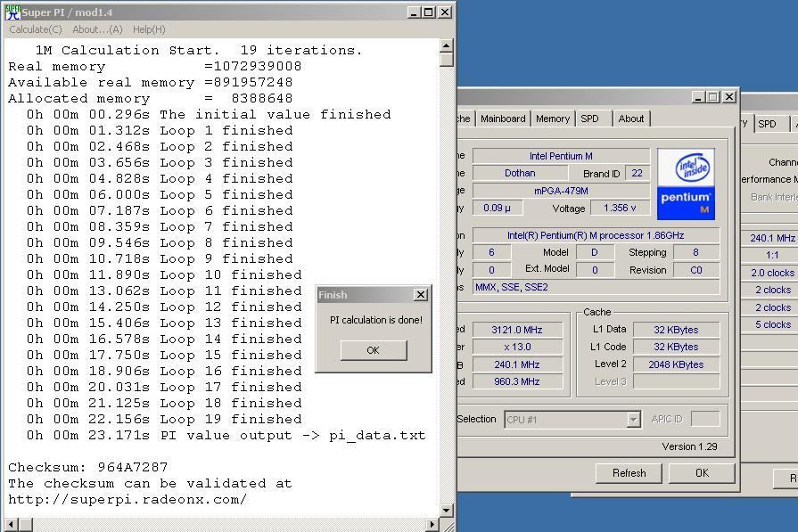798x532 pixels.
Task: Click the Stepping value '8'
Action: point(695,252)
